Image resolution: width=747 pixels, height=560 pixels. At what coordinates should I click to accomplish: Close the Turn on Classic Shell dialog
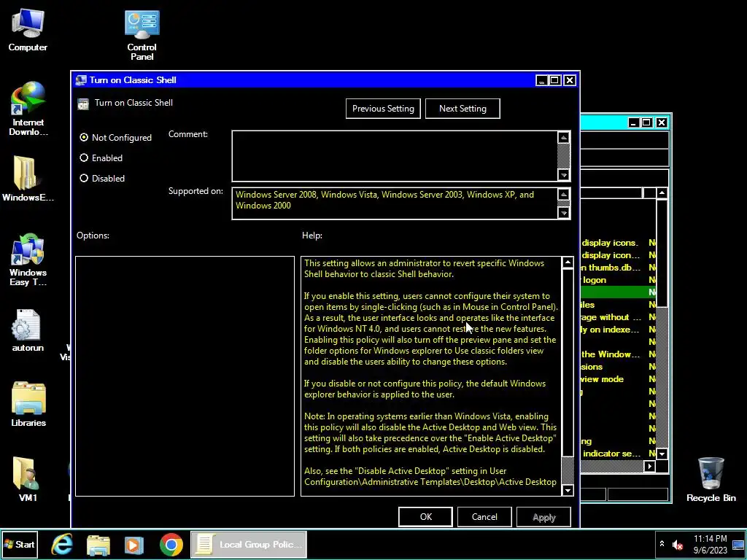569,80
